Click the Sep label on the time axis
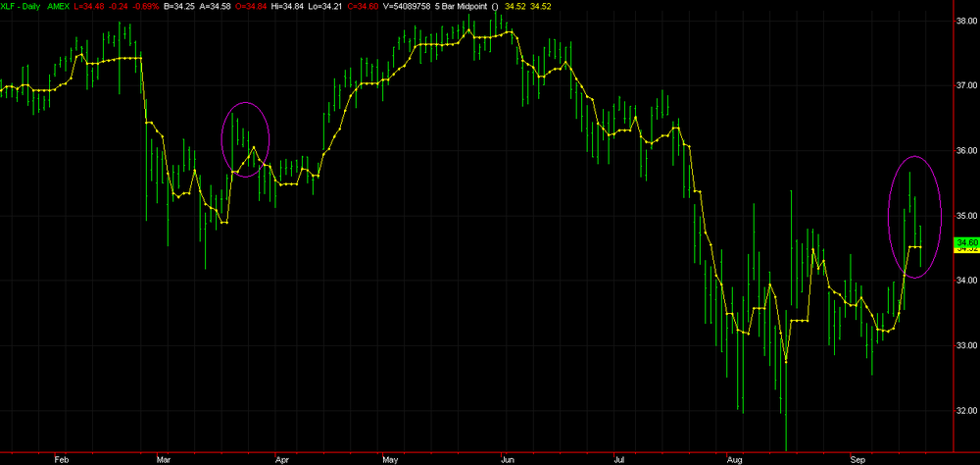Viewport: 980px width, 465px height. [858, 459]
